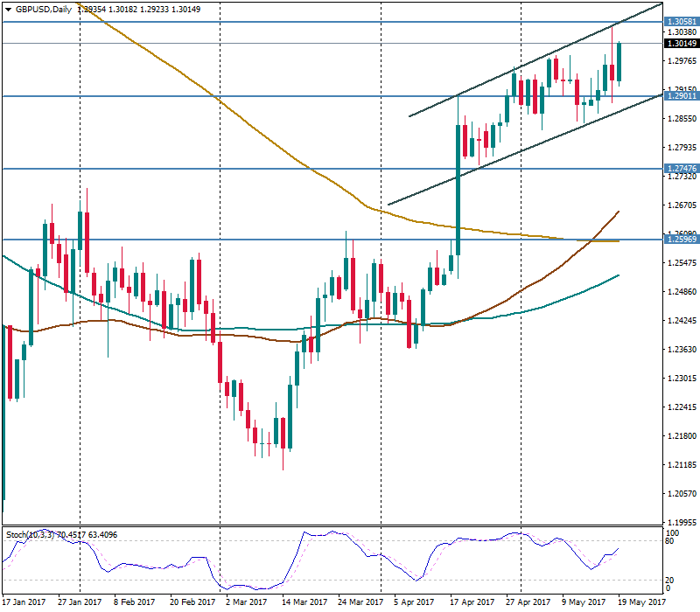
Task: Click the GBPUSD,Daily chart title
Action: tap(45, 9)
